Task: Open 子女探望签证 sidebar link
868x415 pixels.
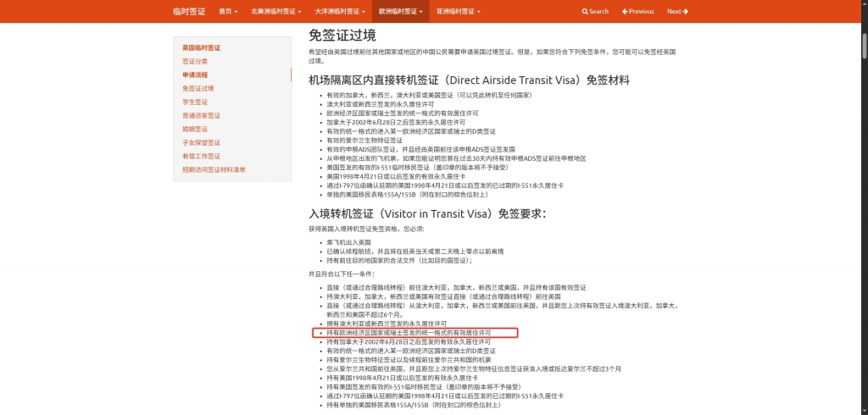Action: pos(201,143)
